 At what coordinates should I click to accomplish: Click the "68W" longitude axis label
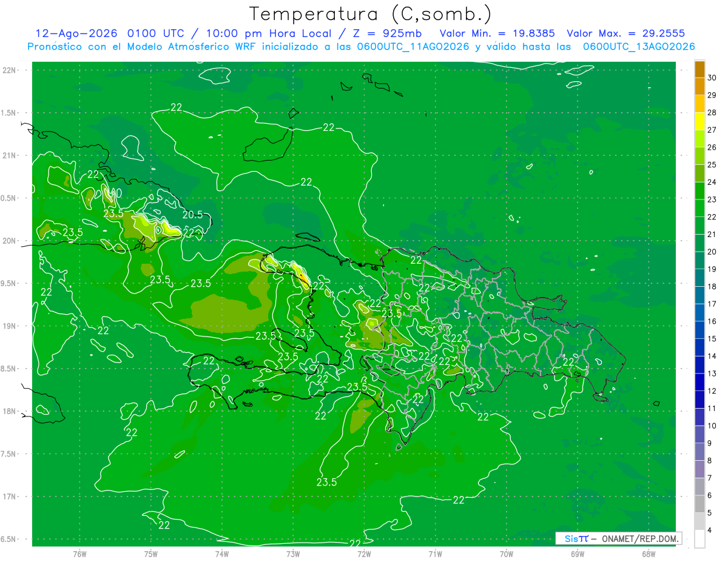click(x=648, y=554)
